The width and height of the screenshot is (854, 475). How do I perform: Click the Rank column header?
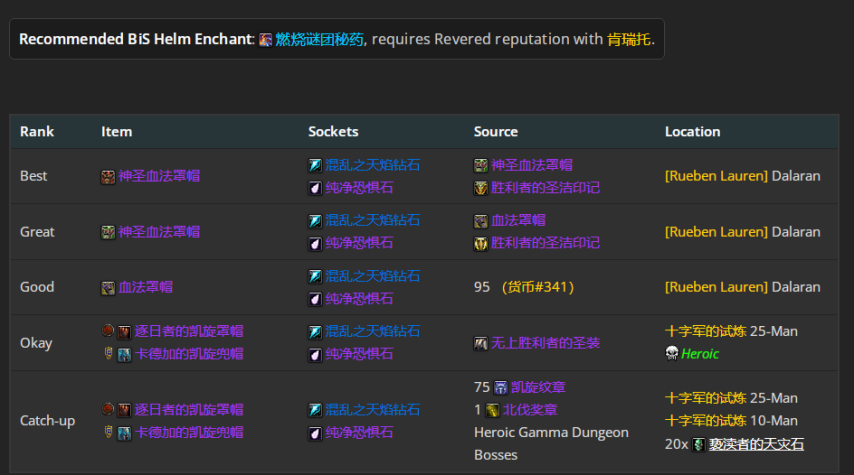click(37, 131)
